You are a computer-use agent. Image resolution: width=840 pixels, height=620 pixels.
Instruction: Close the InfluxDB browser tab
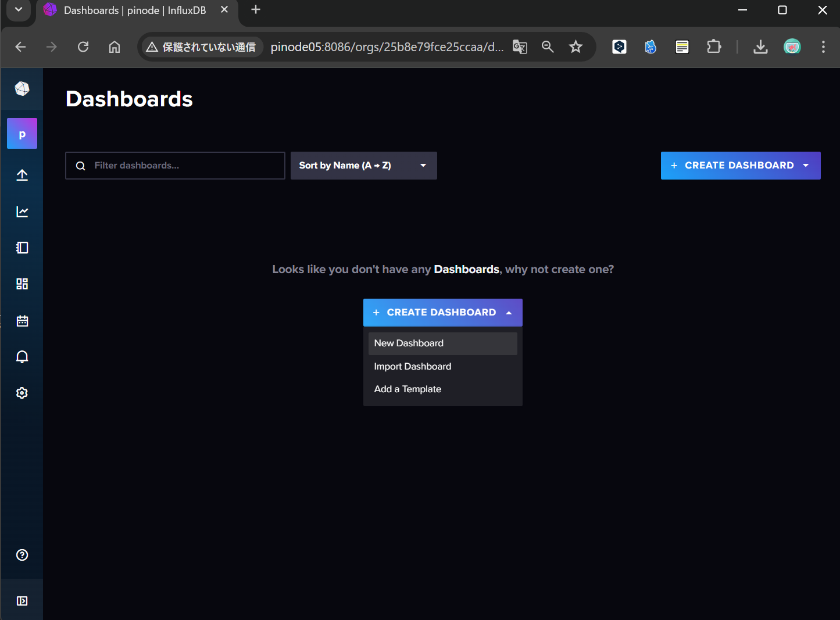(224, 10)
